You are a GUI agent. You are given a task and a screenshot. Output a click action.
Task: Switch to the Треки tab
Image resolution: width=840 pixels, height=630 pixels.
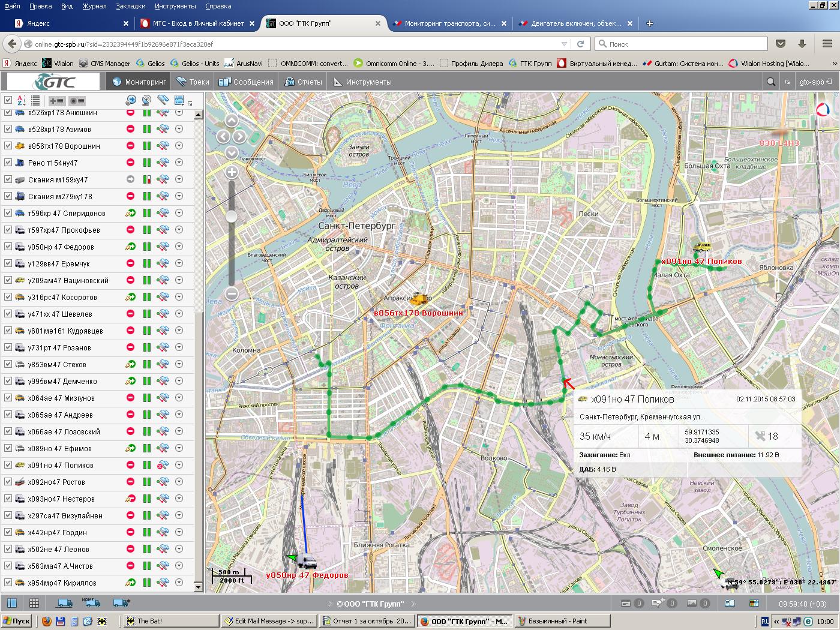click(193, 82)
